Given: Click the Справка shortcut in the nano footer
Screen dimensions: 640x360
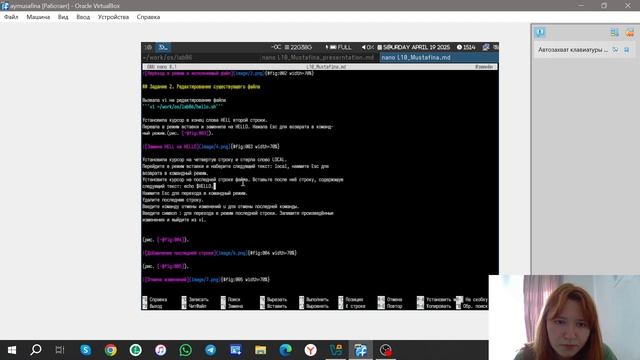Looking at the screenshot, I should pyautogui.click(x=155, y=299).
